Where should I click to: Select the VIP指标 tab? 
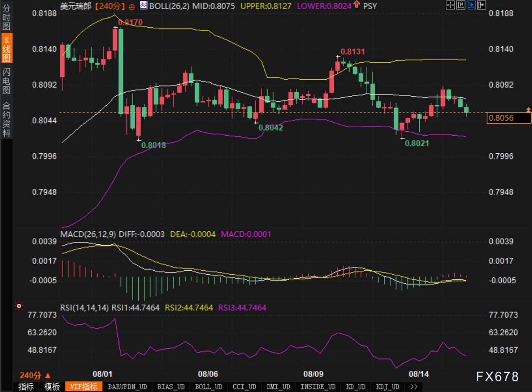click(84, 386)
